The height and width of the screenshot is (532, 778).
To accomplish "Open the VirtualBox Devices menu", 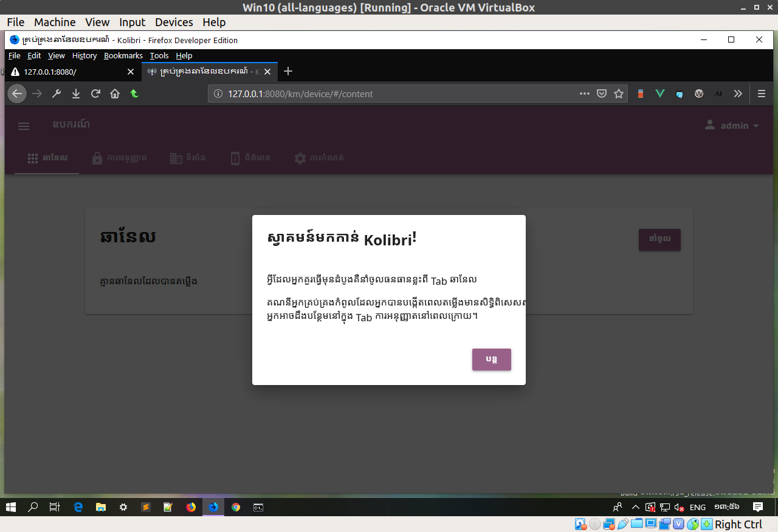I will tap(174, 22).
